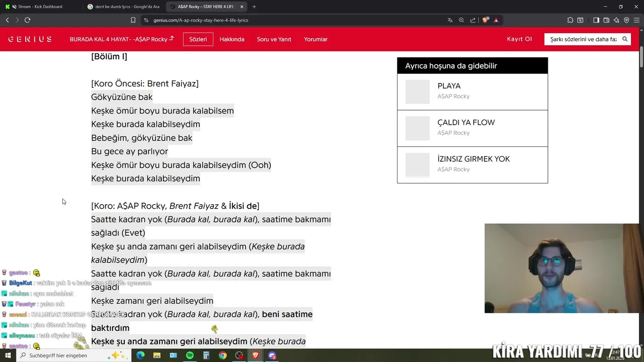Click lyric Keşke ömür boyu burada kalabilseydim (Ooh)

pyautogui.click(x=181, y=165)
